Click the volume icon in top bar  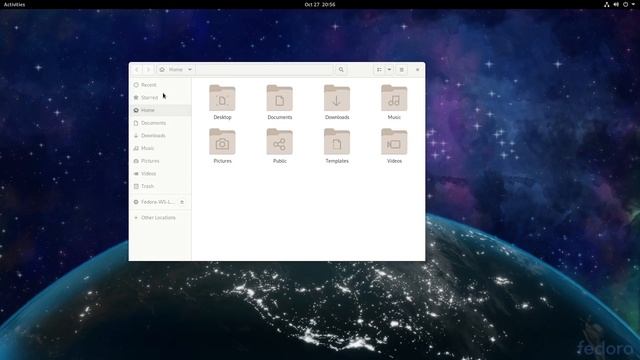616,4
